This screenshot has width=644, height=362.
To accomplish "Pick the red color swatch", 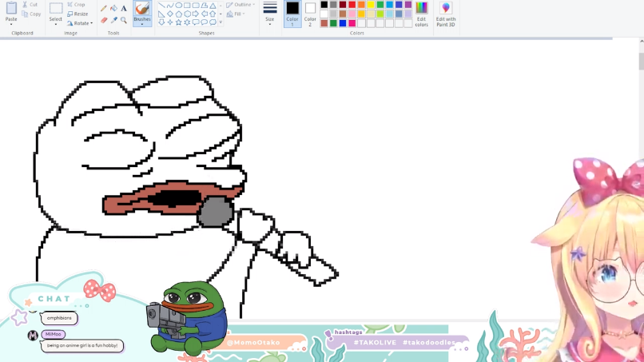I will tap(352, 5).
